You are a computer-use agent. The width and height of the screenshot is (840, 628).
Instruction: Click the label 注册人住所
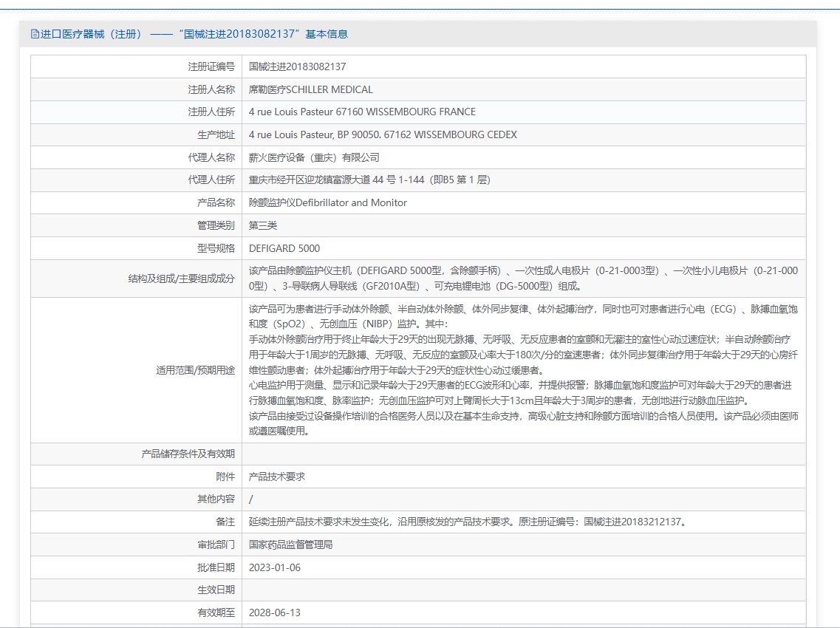click(211, 112)
